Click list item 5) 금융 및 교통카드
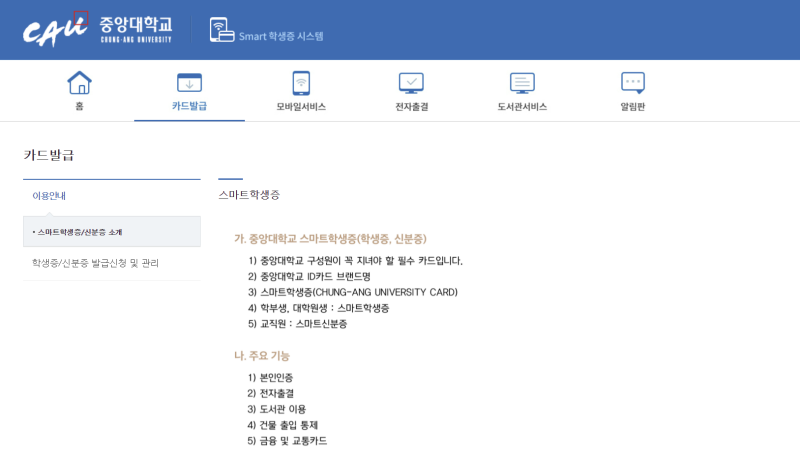800x456 pixels. (287, 441)
